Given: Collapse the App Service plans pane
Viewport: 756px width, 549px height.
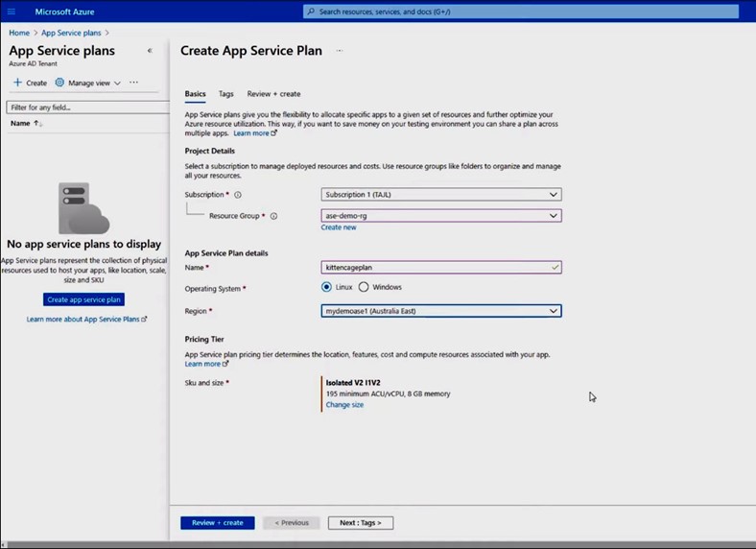Looking at the screenshot, I should pyautogui.click(x=150, y=50).
